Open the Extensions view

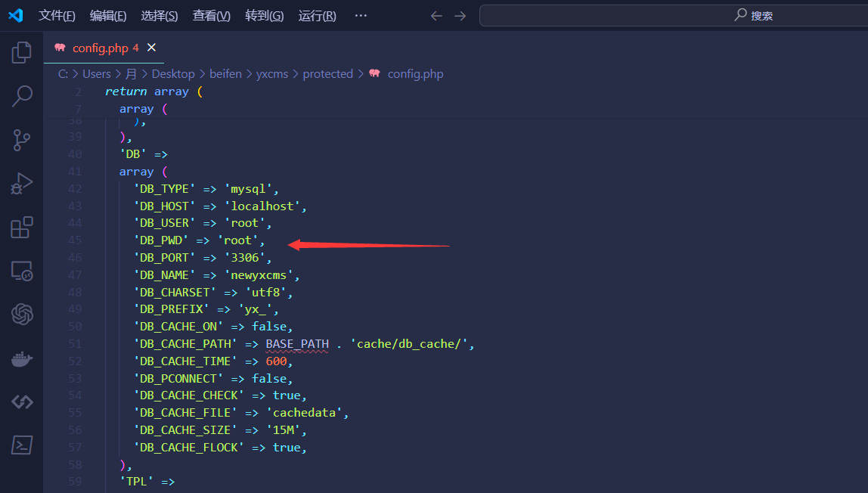21,227
